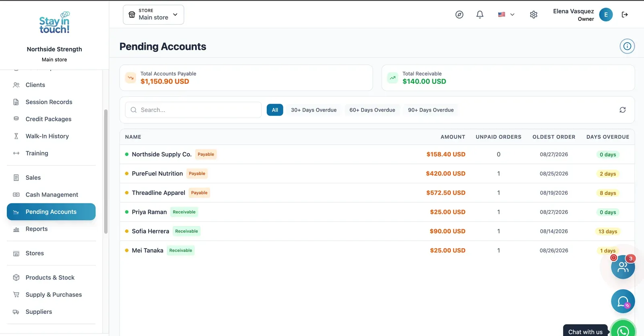
Task: Expand the Main store selector
Action: [x=153, y=15]
